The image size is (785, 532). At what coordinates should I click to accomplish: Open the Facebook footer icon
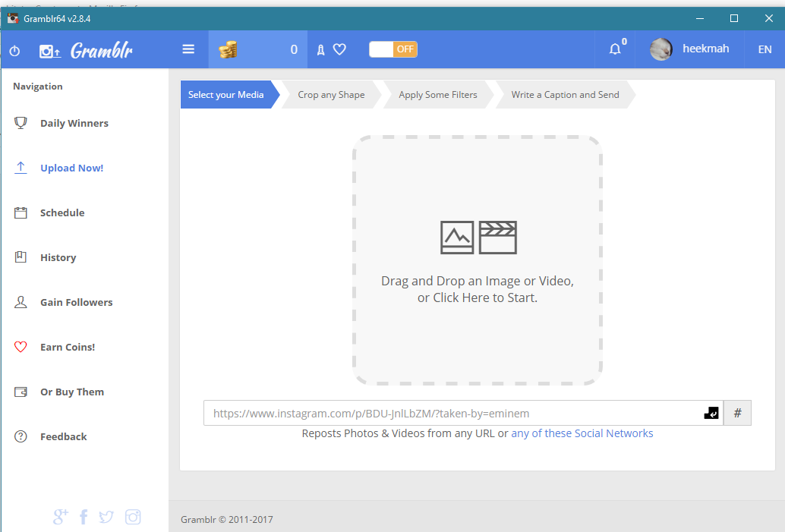click(x=84, y=517)
